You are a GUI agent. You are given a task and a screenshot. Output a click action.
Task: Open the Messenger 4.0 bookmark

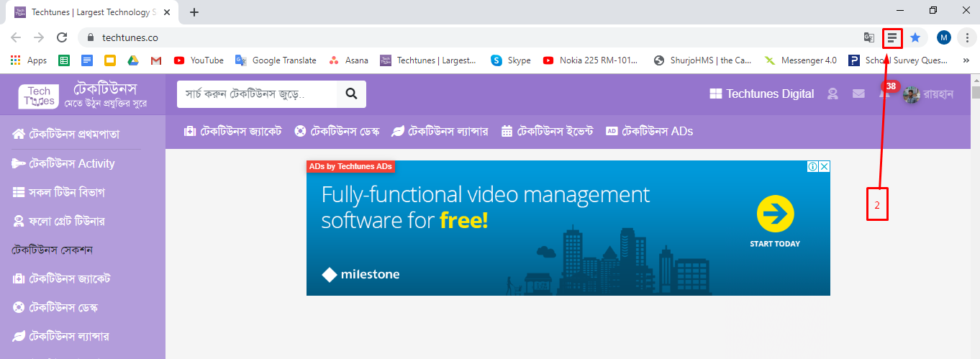[801, 60]
